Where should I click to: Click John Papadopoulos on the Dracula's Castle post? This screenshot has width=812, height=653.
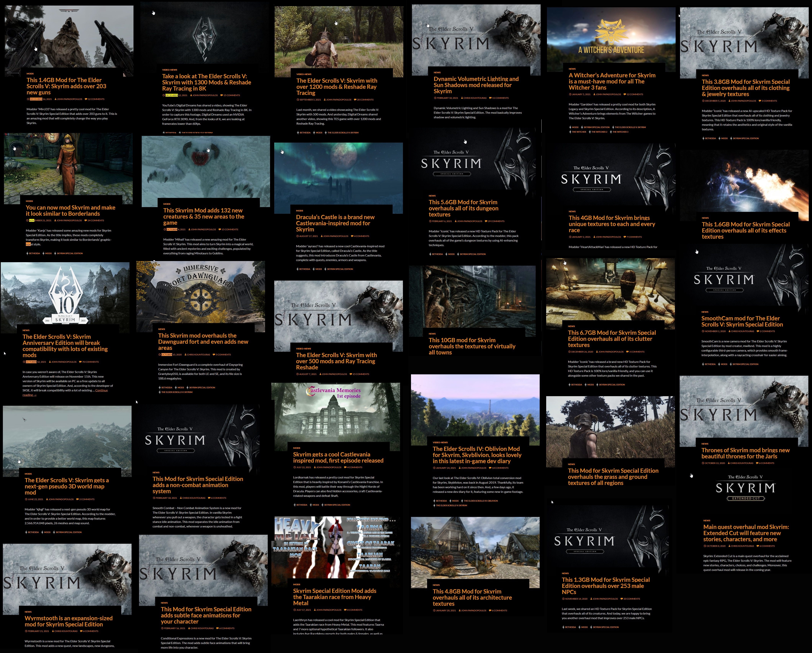[x=334, y=236]
